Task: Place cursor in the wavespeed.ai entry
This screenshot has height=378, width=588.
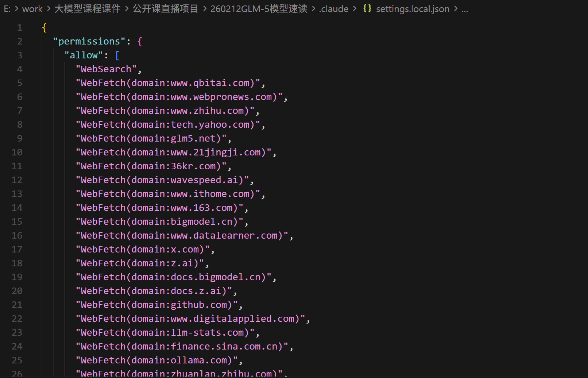Action: click(x=162, y=180)
